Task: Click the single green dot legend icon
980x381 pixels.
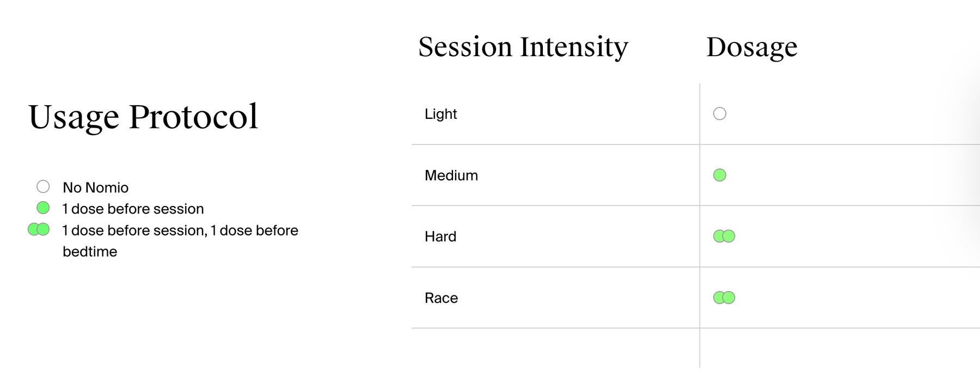Action: pyautogui.click(x=43, y=208)
